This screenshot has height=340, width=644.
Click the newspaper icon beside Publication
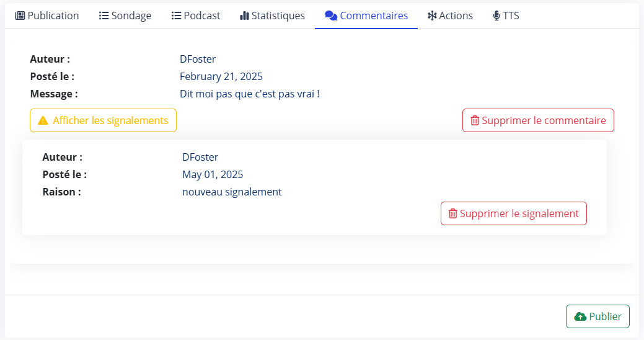click(20, 16)
